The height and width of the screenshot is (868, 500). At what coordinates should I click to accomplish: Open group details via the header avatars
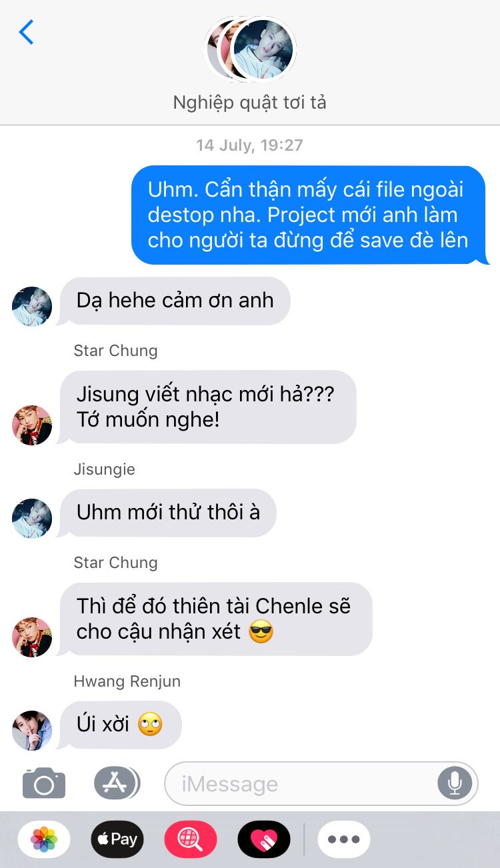click(250, 49)
